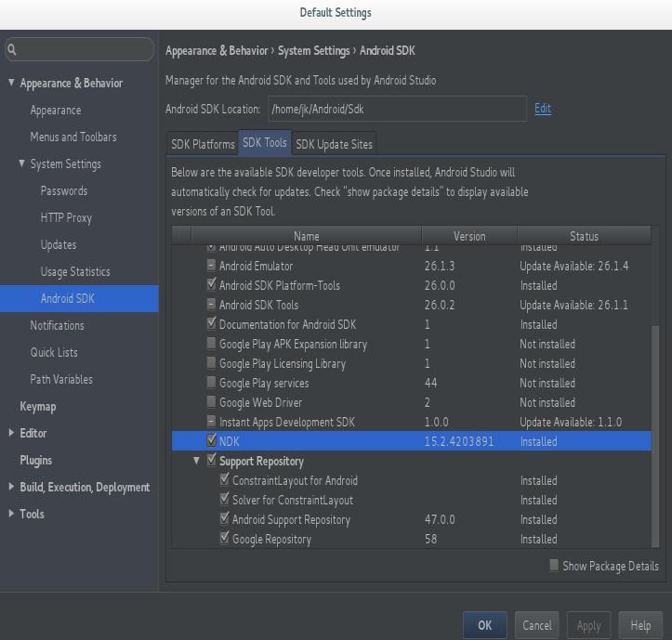Open Menus and Toolbars settings
The image size is (672, 640).
tap(73, 137)
